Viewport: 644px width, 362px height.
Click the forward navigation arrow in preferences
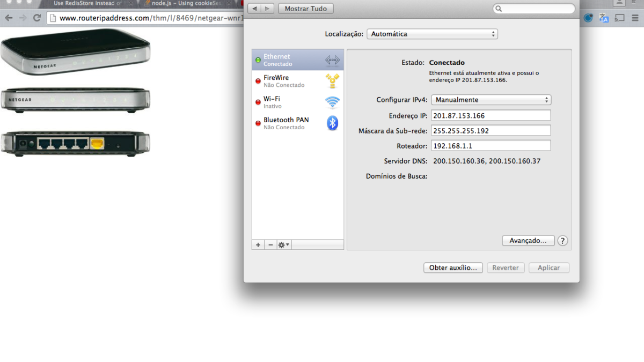click(268, 9)
